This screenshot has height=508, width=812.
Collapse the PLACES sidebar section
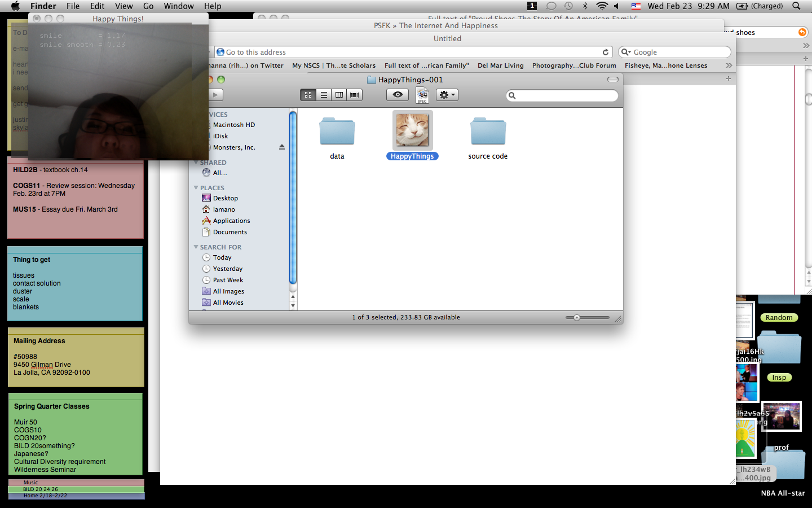point(196,188)
